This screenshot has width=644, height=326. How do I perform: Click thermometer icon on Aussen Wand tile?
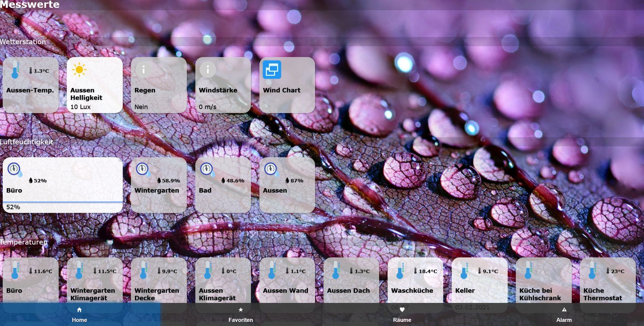[x=272, y=270]
